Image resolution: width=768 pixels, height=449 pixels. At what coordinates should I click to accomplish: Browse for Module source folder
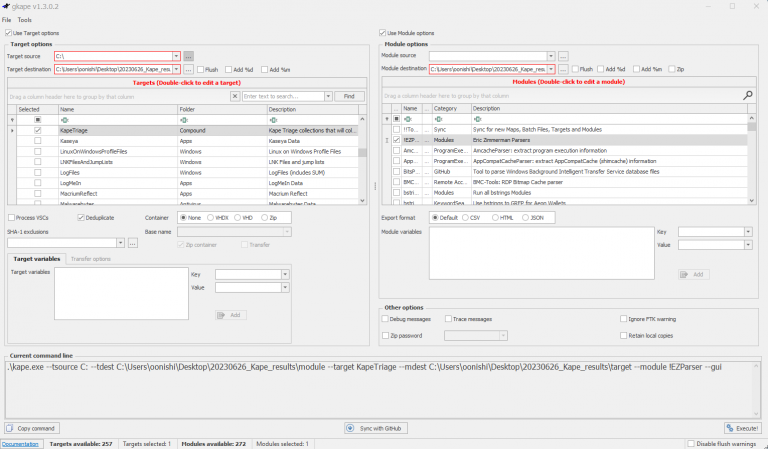(563, 56)
